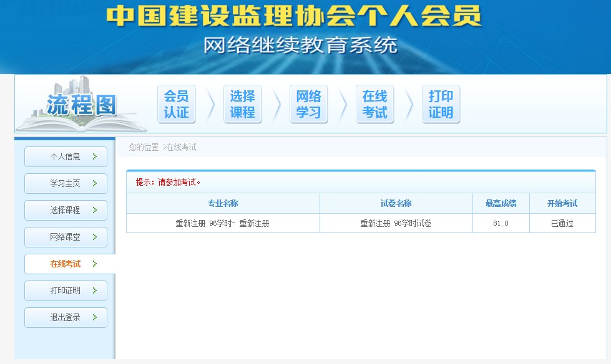Click the 重新注册 96学时试卷 table cell
This screenshot has height=364, width=611.
pos(396,223)
